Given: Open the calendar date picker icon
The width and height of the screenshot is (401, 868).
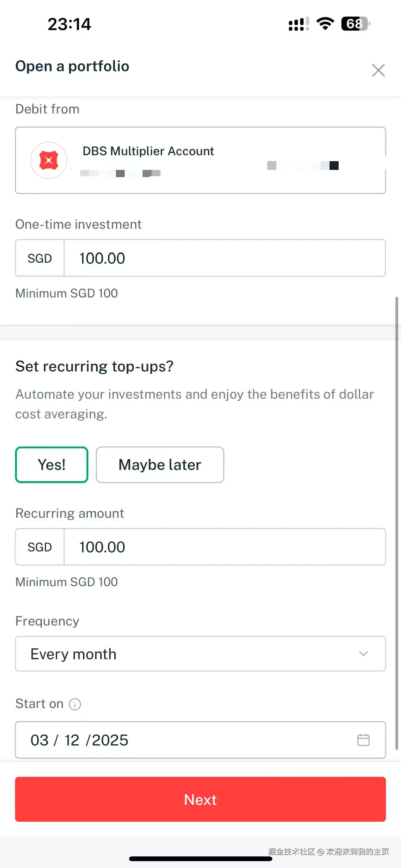Looking at the screenshot, I should click(363, 740).
